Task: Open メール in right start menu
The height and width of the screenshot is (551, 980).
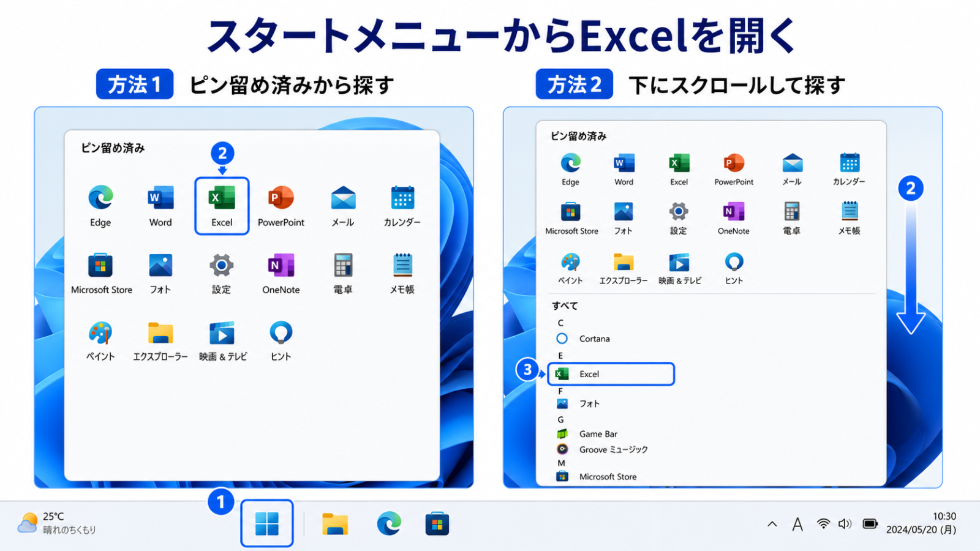Action: 792,169
